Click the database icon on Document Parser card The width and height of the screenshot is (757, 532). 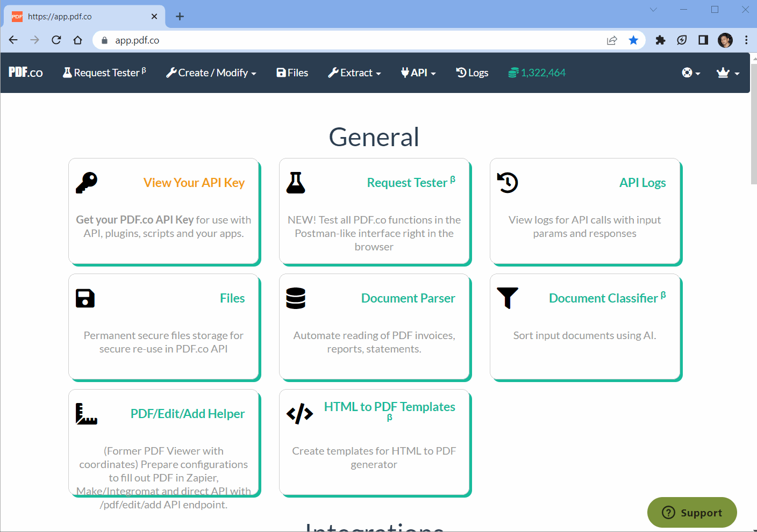pos(296,298)
